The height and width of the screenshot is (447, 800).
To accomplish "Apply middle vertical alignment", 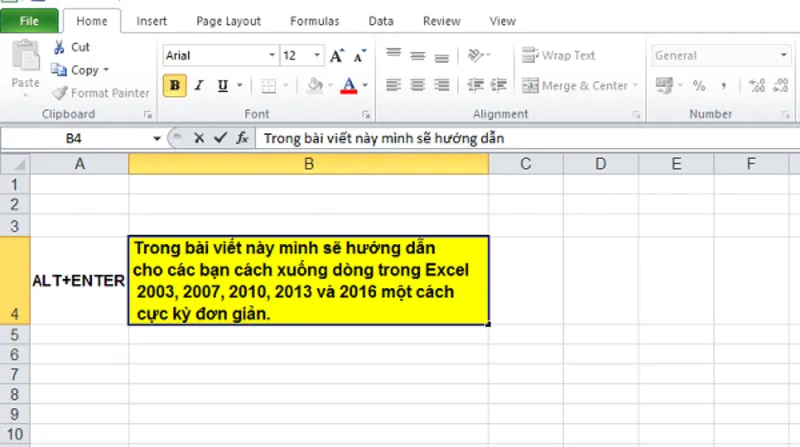I will pos(417,55).
